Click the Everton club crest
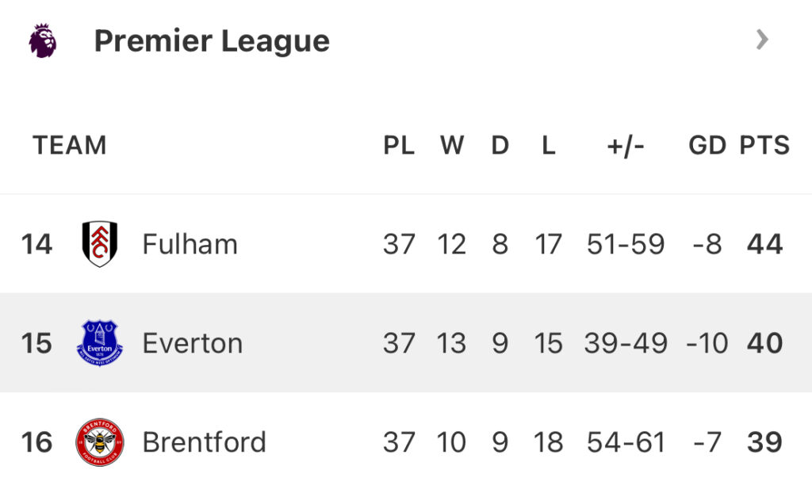Viewport: 812px width, 504px height. click(100, 343)
